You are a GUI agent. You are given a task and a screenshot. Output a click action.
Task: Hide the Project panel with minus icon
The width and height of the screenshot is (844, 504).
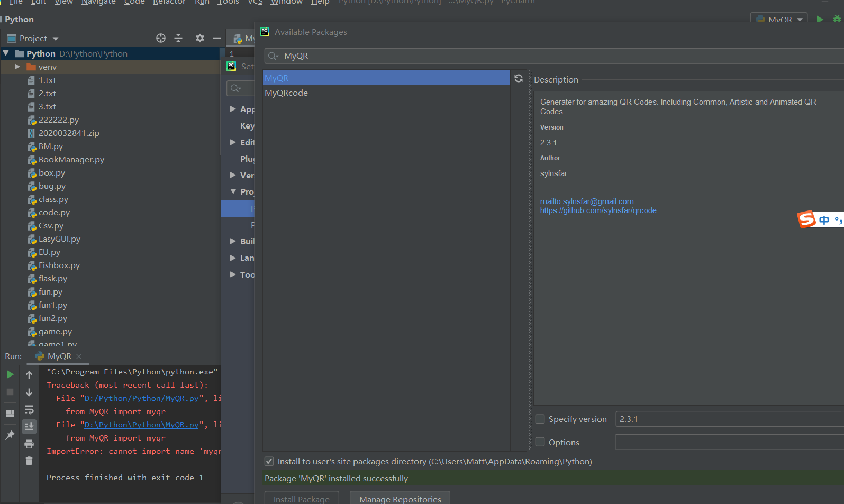pyautogui.click(x=217, y=38)
